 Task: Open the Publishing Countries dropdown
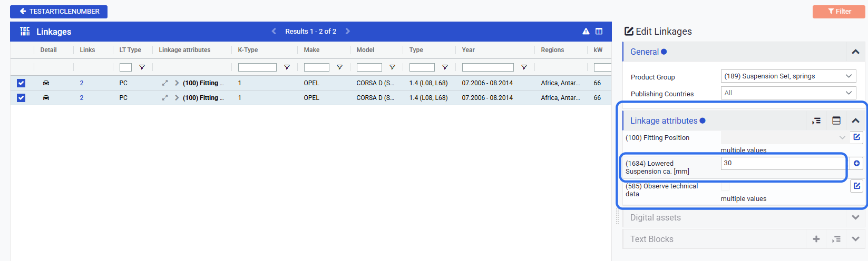[788, 93]
